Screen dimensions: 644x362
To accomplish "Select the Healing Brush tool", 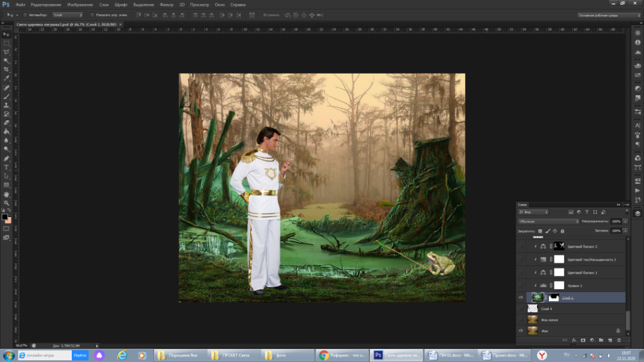I will pyautogui.click(x=7, y=88).
